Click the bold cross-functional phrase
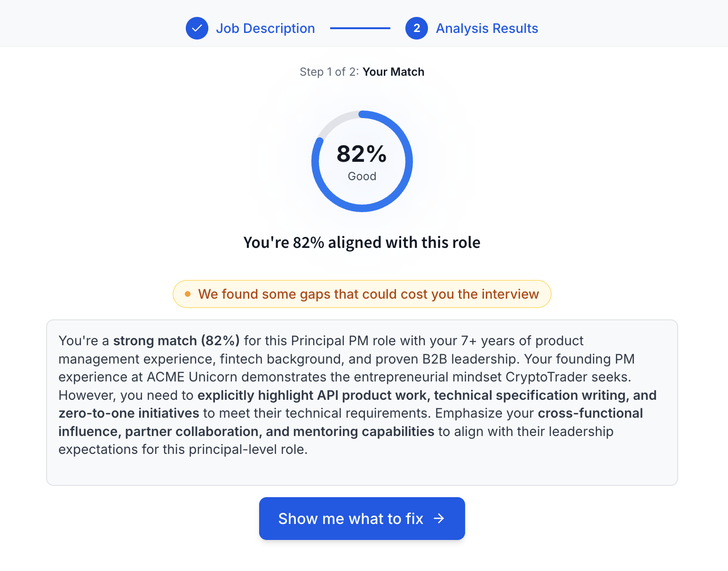Image resolution: width=728 pixels, height=571 pixels. click(x=590, y=413)
